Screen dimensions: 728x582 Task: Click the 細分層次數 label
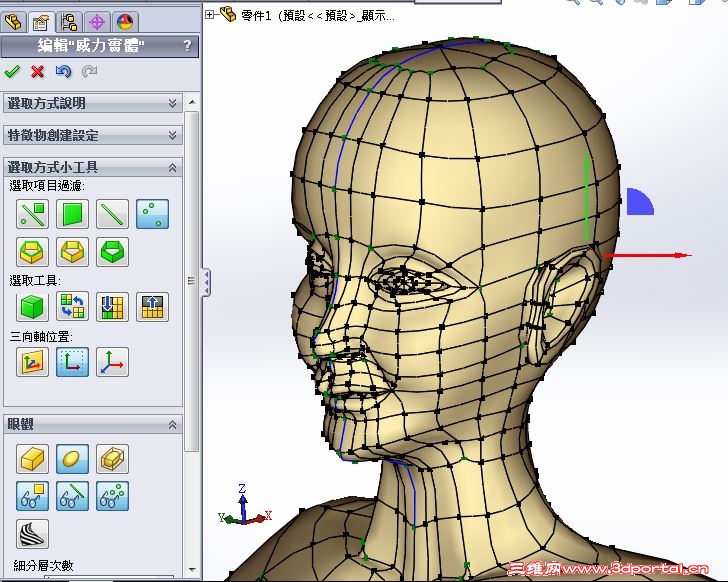click(43, 565)
